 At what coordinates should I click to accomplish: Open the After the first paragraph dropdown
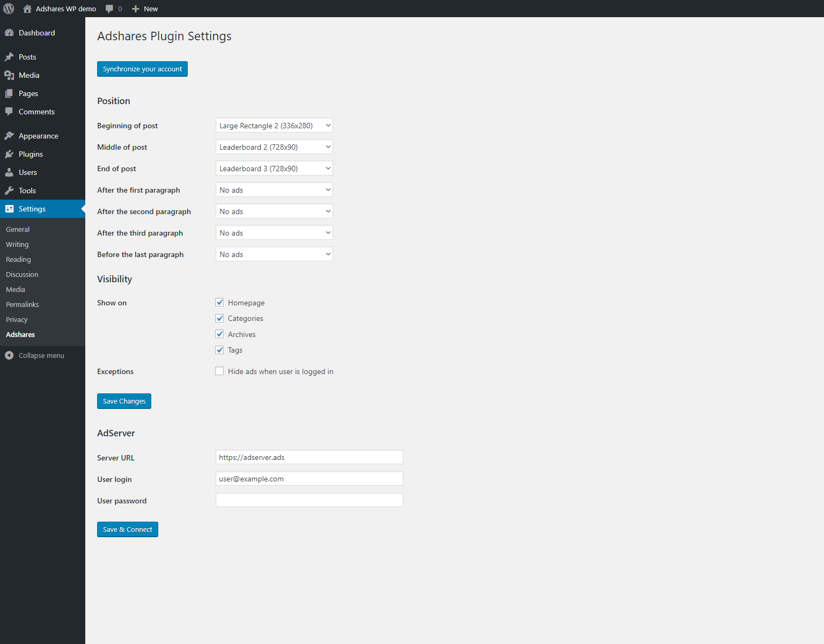pos(274,189)
